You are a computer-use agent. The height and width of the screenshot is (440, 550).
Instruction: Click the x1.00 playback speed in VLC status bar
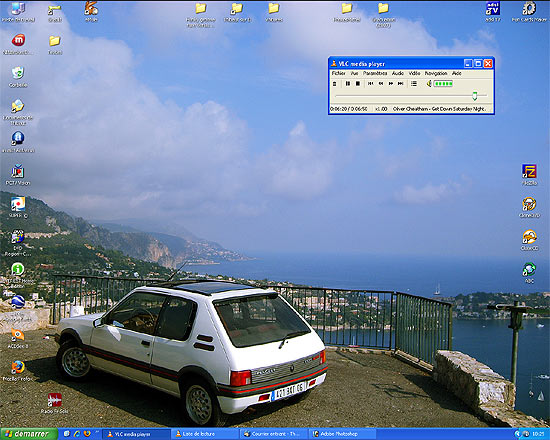coord(381,109)
